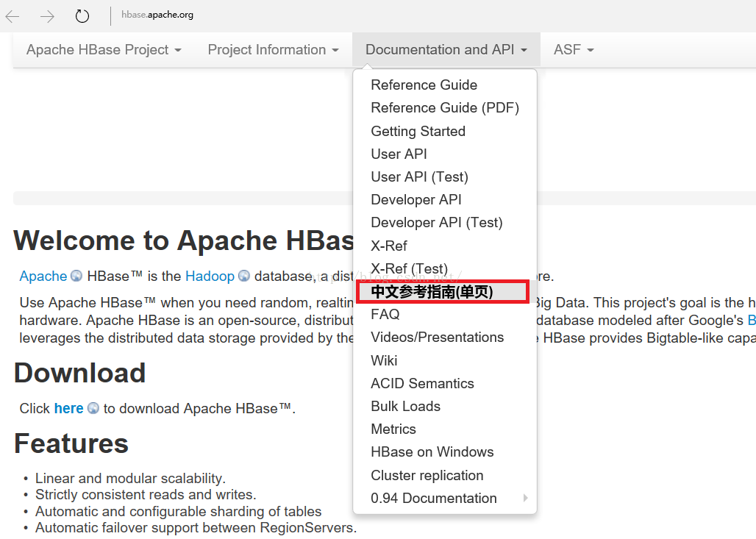This screenshot has width=756, height=539.
Task: Open the Wiki menu item
Action: click(384, 360)
